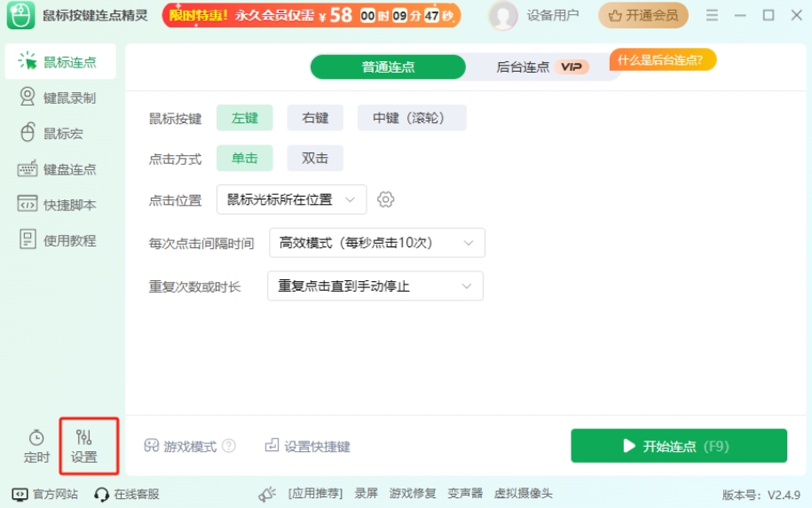Open 游戏修复 recommended app
This screenshot has height=508, width=812.
[413, 494]
